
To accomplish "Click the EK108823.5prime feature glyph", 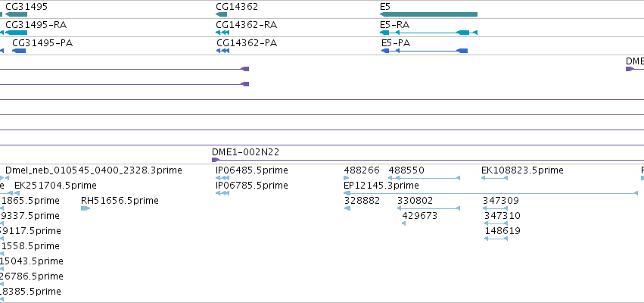I will point(494,178).
